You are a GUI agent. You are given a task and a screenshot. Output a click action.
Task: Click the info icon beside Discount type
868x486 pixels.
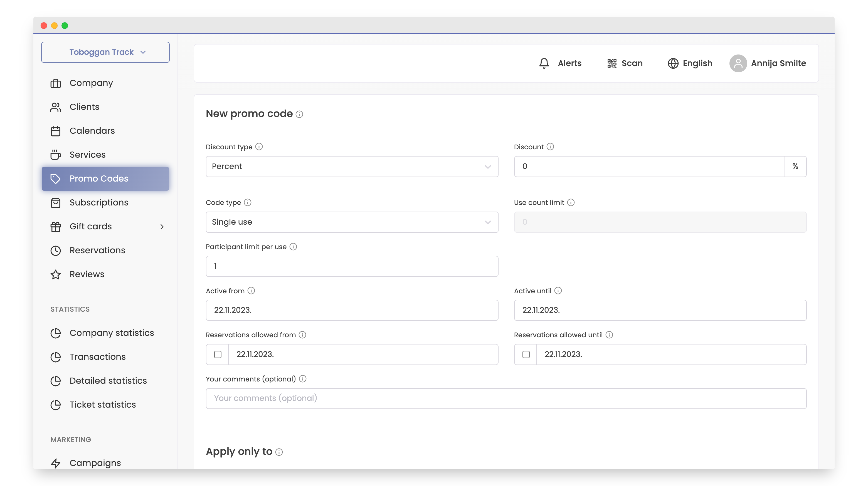pyautogui.click(x=259, y=147)
